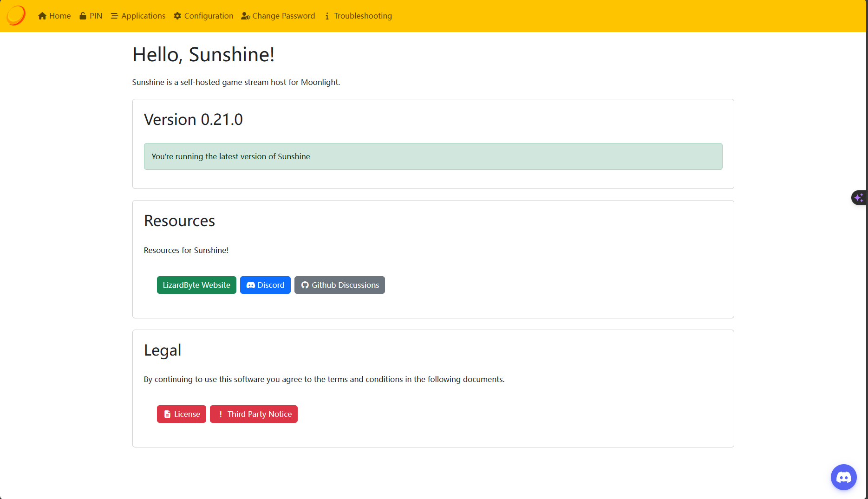This screenshot has height=499, width=868.
Task: Click the Version 0.21.0 heading
Action: tap(193, 120)
